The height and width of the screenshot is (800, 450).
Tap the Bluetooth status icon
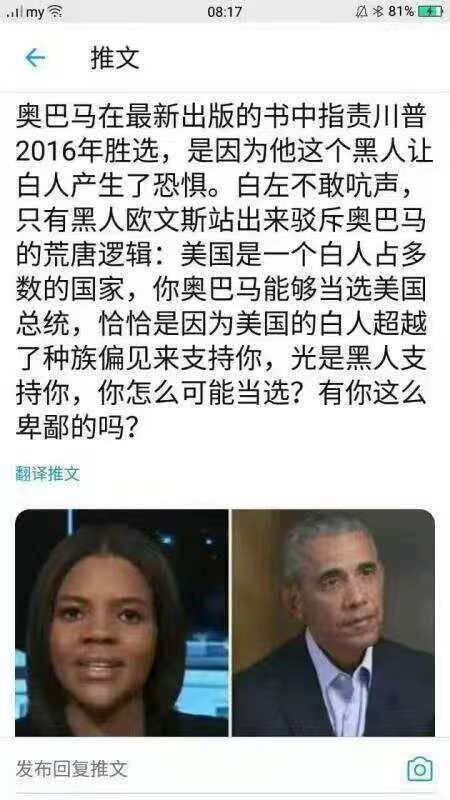click(378, 12)
